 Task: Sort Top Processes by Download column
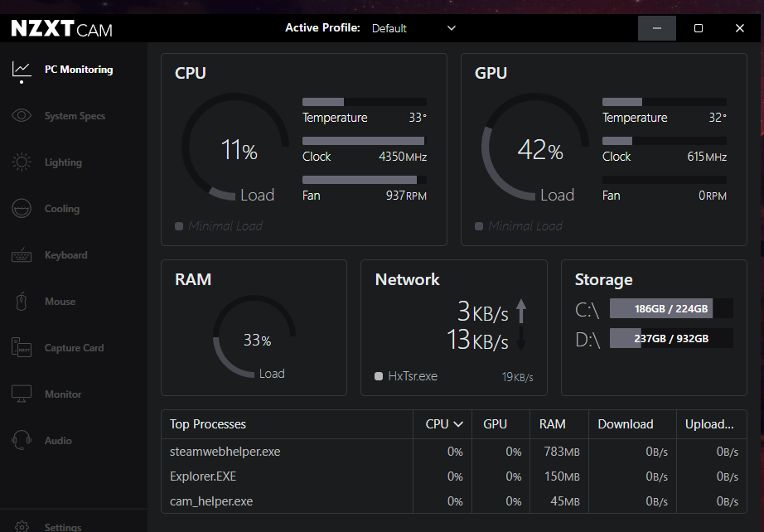[x=625, y=424]
